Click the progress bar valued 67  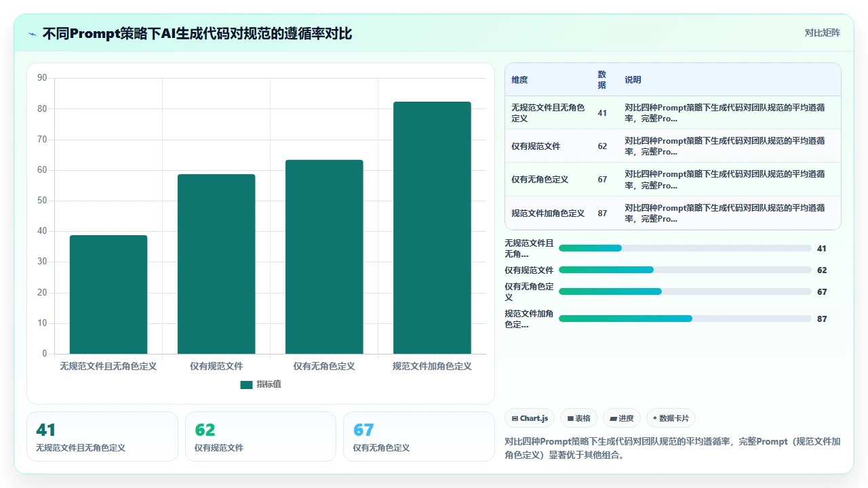(685, 291)
